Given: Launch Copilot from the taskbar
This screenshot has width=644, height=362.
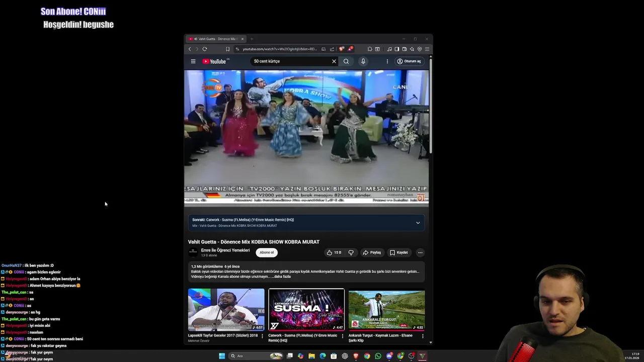Looking at the screenshot, I should pos(300,356).
